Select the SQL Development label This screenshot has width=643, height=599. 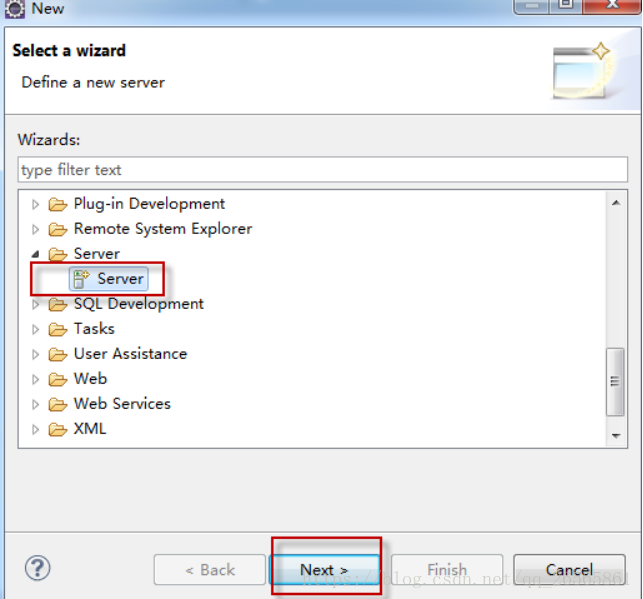click(139, 304)
